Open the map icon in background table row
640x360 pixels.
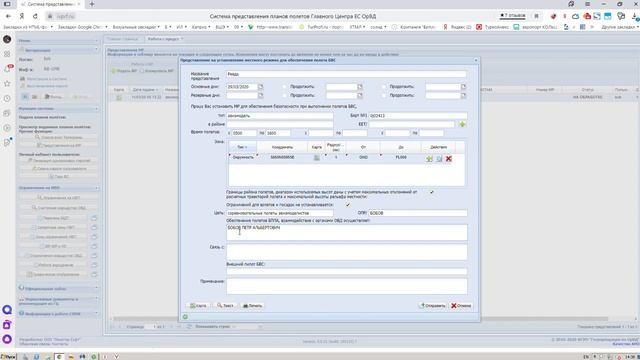119,98
